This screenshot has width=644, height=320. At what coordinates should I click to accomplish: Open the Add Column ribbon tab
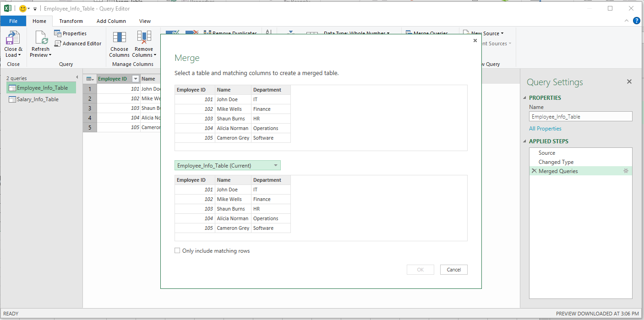pyautogui.click(x=111, y=21)
